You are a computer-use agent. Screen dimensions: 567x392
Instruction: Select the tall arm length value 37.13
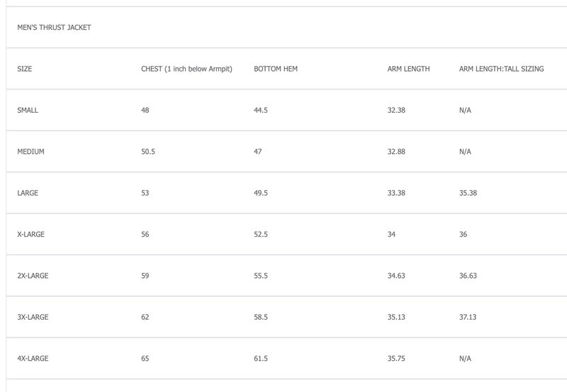point(468,317)
